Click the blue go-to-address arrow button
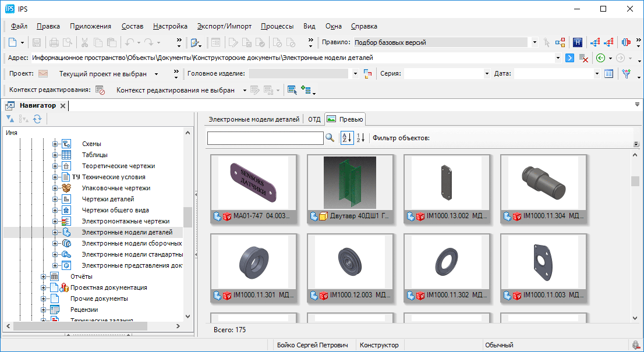Image resolution: width=644 pixels, height=352 pixels. (569, 58)
